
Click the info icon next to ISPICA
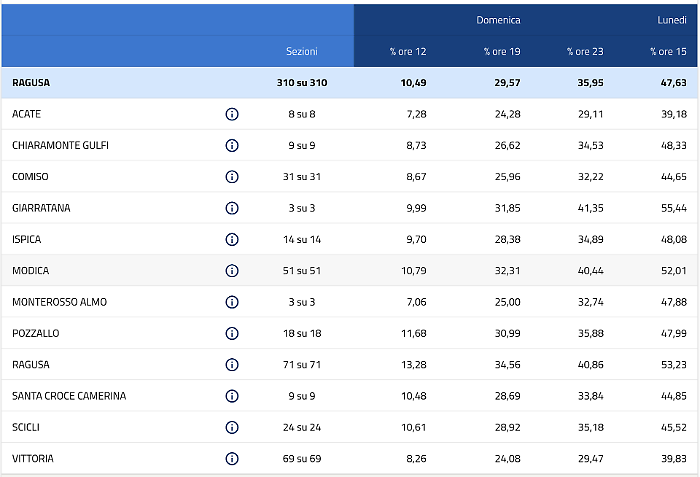232,239
